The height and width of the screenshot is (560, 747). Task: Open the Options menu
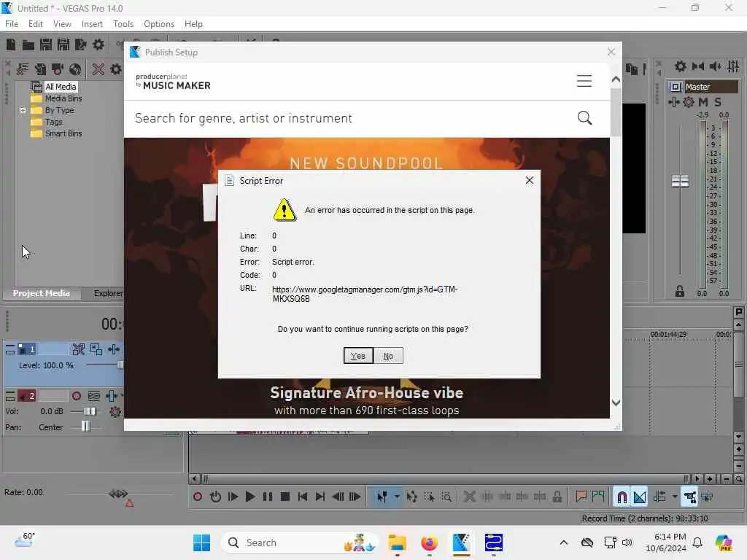158,24
